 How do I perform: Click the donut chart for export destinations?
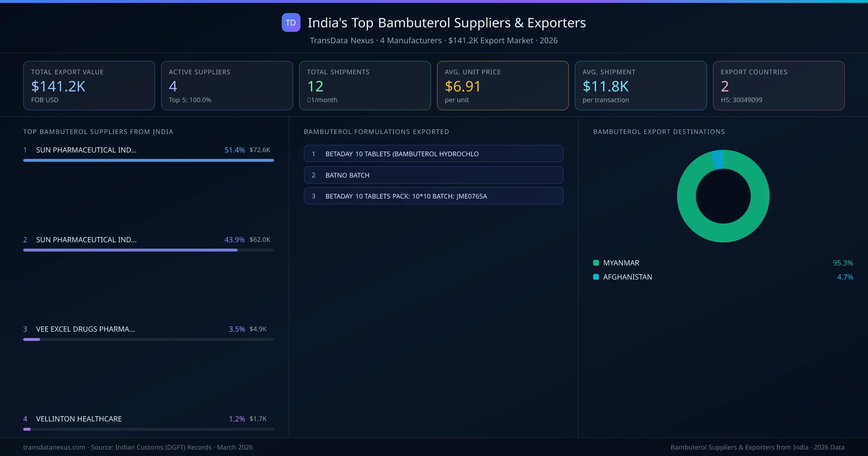(x=723, y=197)
